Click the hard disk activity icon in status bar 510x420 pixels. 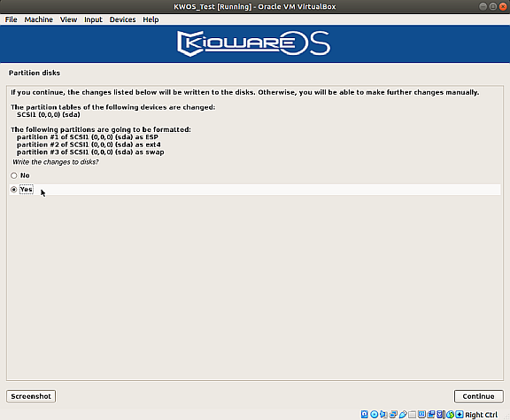coord(364,414)
